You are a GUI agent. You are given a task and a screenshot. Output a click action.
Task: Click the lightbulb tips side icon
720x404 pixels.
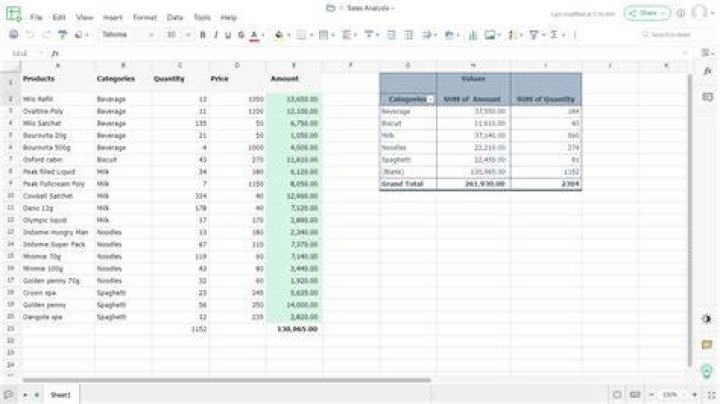pyautogui.click(x=707, y=371)
